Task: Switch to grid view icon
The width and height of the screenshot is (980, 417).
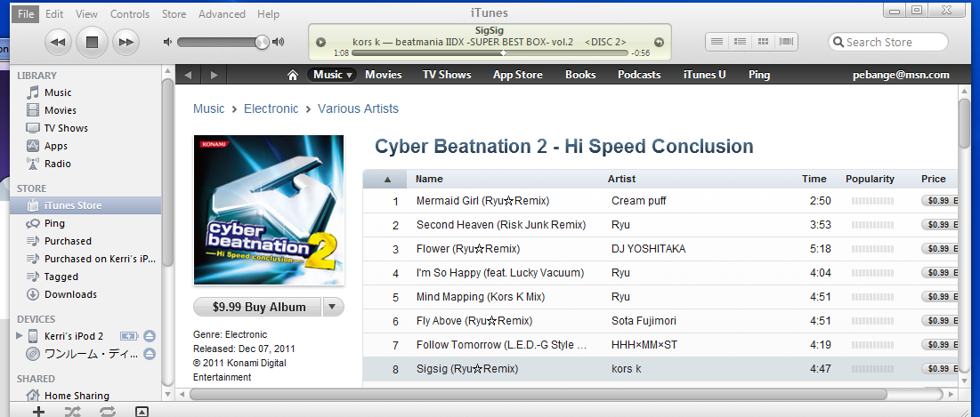Action: [763, 42]
